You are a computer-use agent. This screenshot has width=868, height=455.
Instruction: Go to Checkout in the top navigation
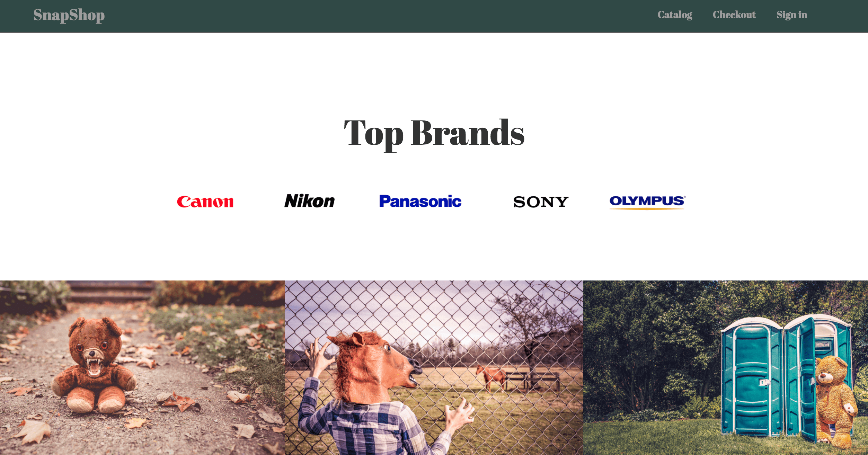click(x=734, y=15)
